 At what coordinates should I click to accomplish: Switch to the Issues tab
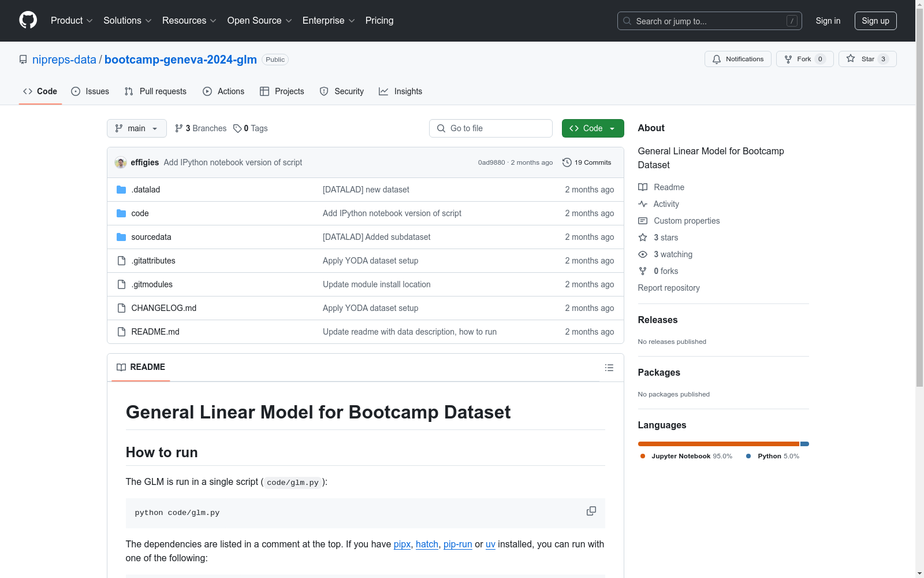[x=90, y=91]
